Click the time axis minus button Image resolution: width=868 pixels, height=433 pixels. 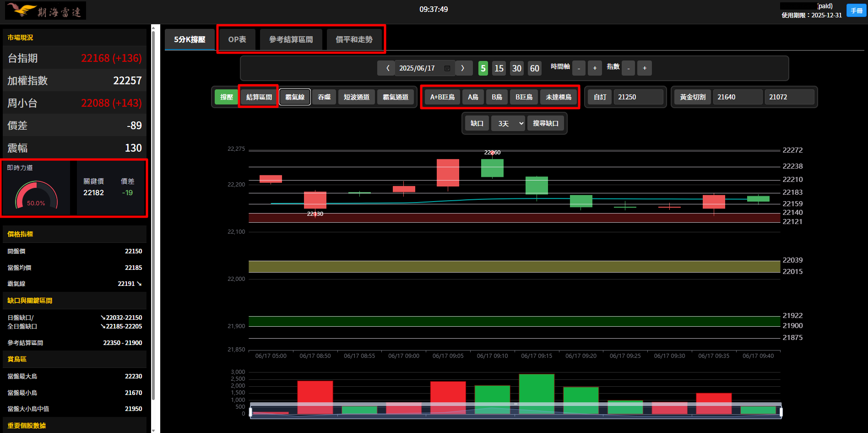tap(579, 68)
